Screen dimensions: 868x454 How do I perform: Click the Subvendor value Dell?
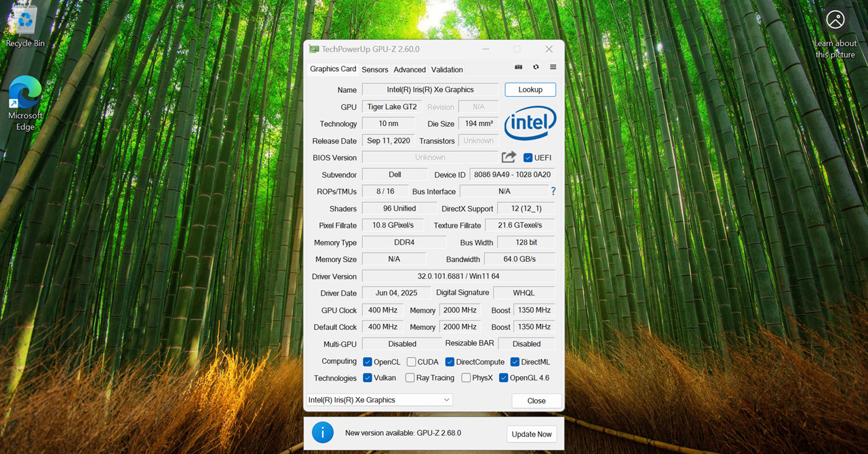(x=395, y=175)
